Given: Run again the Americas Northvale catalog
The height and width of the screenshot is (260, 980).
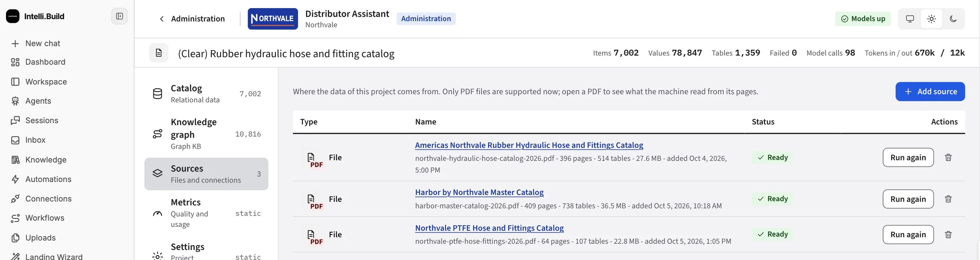Looking at the screenshot, I should tap(908, 158).
